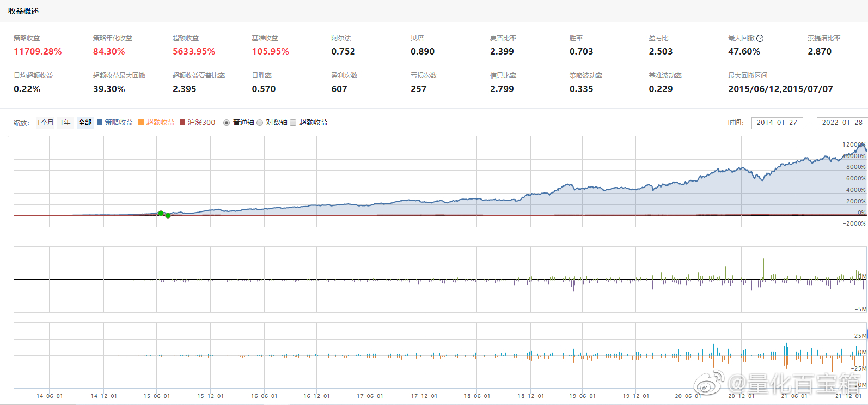Screen dimensions: 868x405
Task: Click the 日胜率 value 0.570
Action: 264,89
